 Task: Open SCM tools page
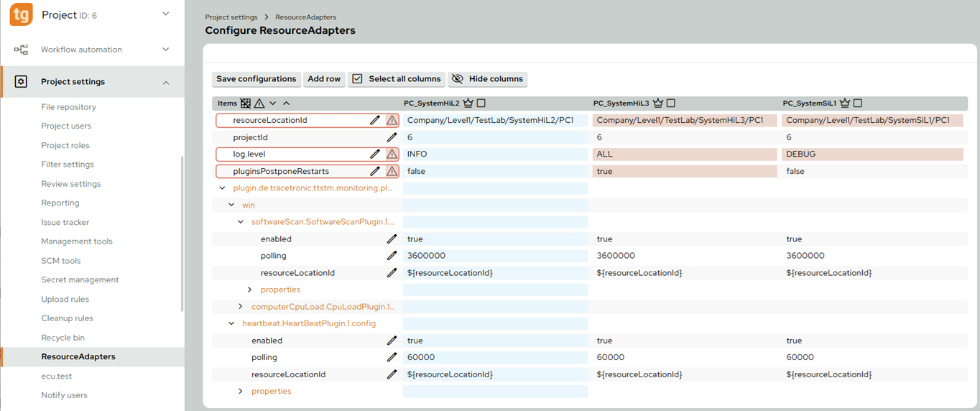61,261
